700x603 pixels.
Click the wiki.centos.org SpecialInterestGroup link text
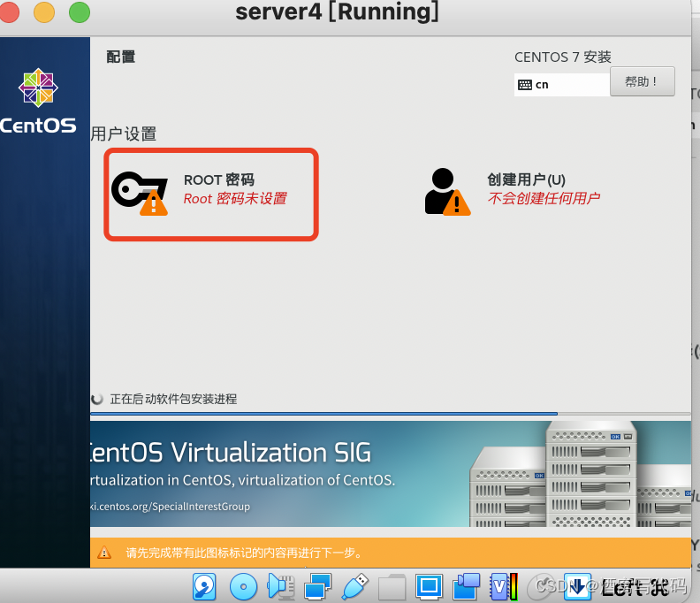coord(170,507)
